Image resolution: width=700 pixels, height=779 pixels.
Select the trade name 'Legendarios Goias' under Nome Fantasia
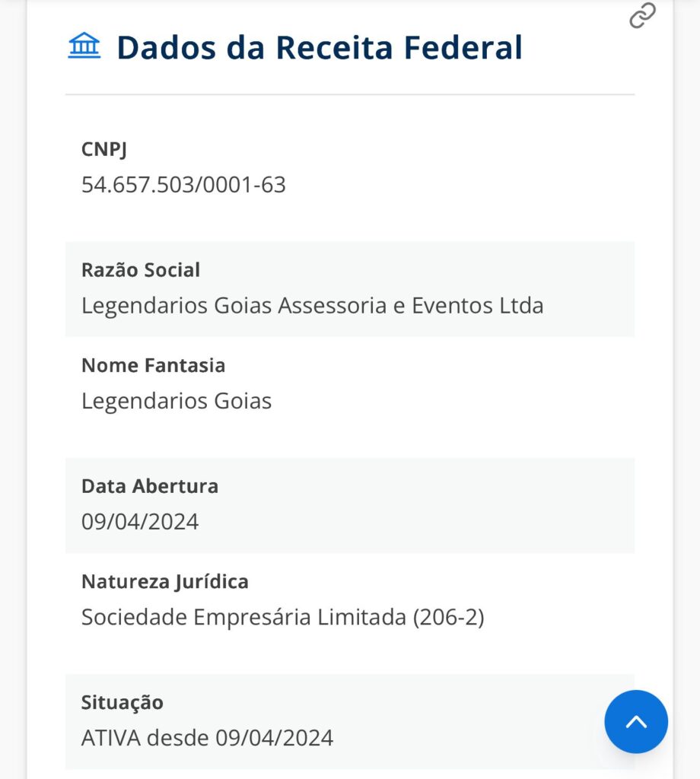(177, 401)
